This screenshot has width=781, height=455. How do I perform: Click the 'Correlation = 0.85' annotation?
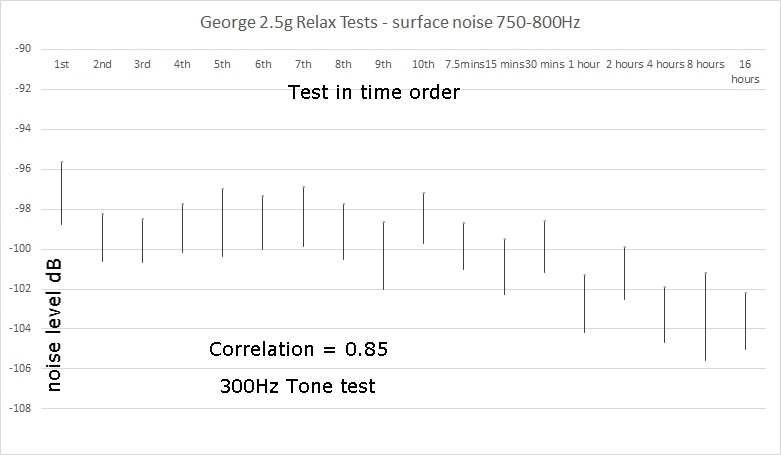pos(298,349)
